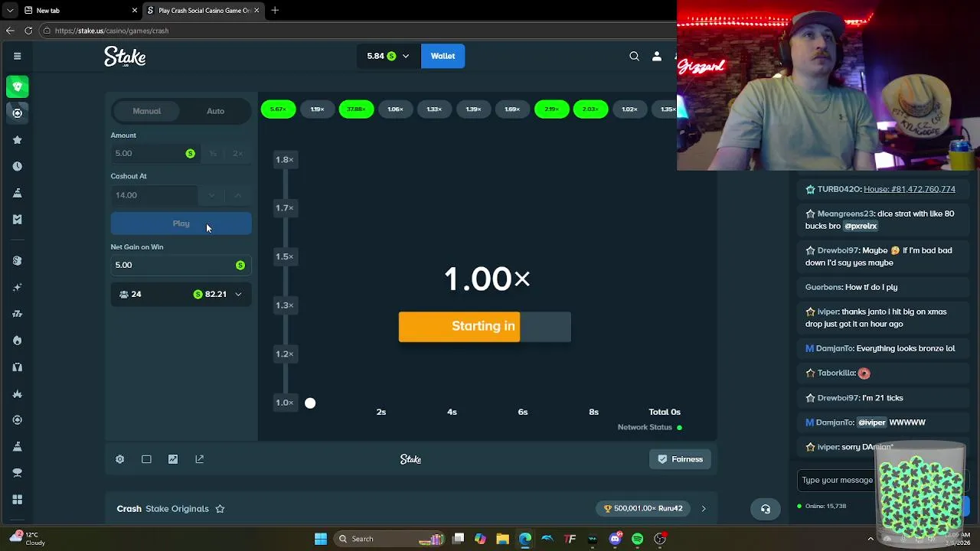Open the Windows Start menu

pos(321,539)
